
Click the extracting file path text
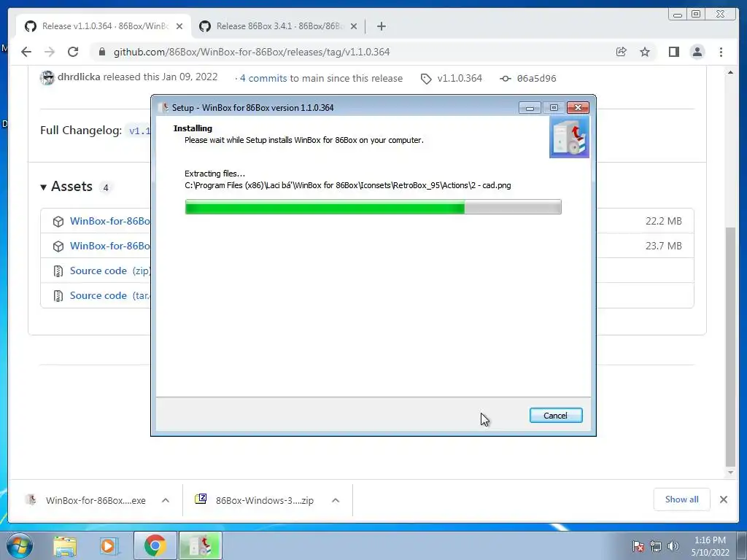click(x=348, y=185)
